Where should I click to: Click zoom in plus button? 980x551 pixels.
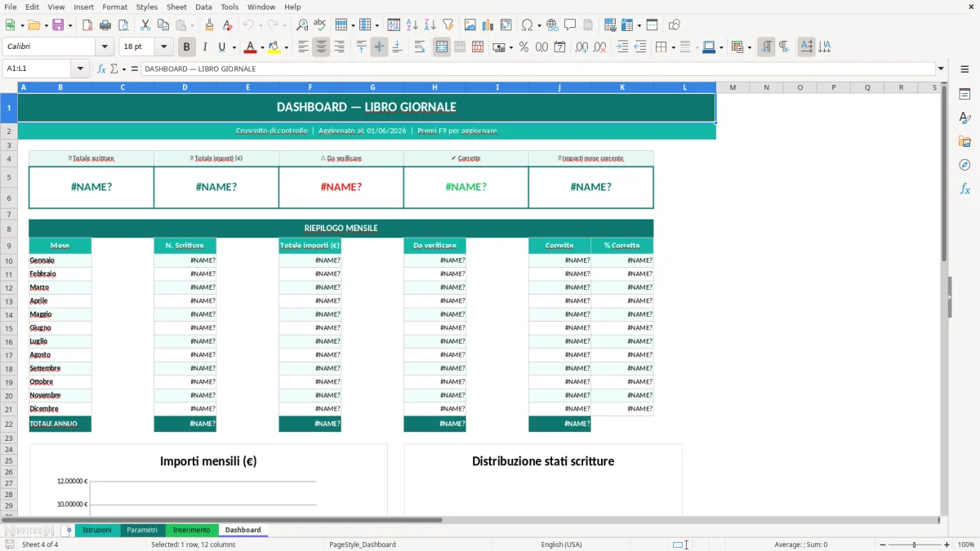947,544
